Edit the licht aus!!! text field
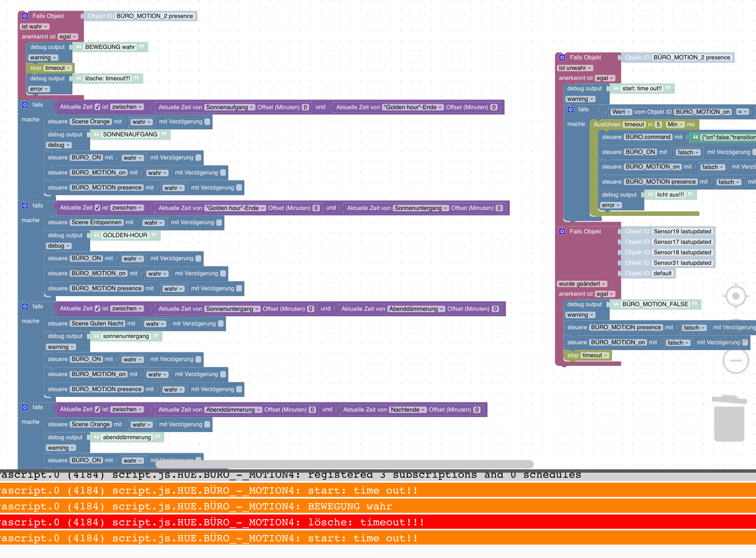Screen dimensions: 756x558 click(670, 195)
